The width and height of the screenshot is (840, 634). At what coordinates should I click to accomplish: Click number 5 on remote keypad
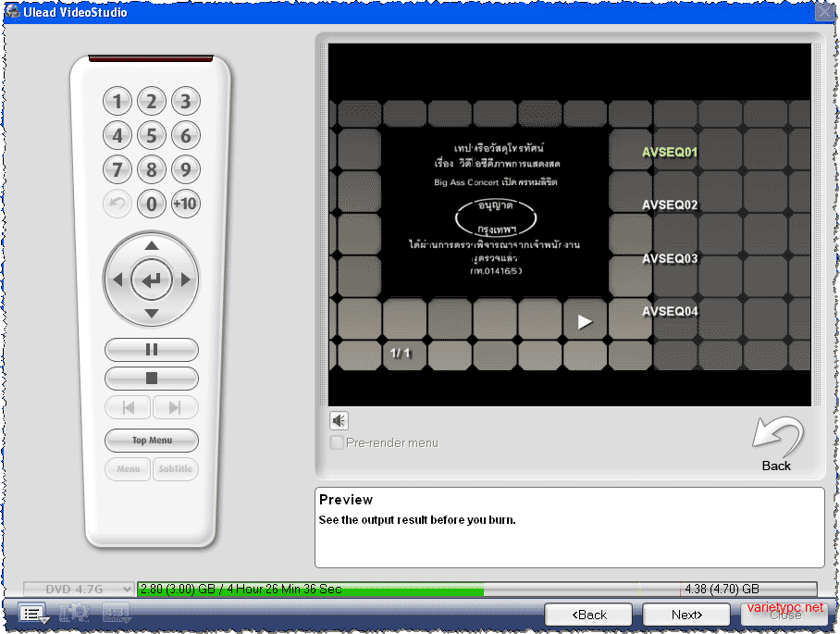pos(152,135)
